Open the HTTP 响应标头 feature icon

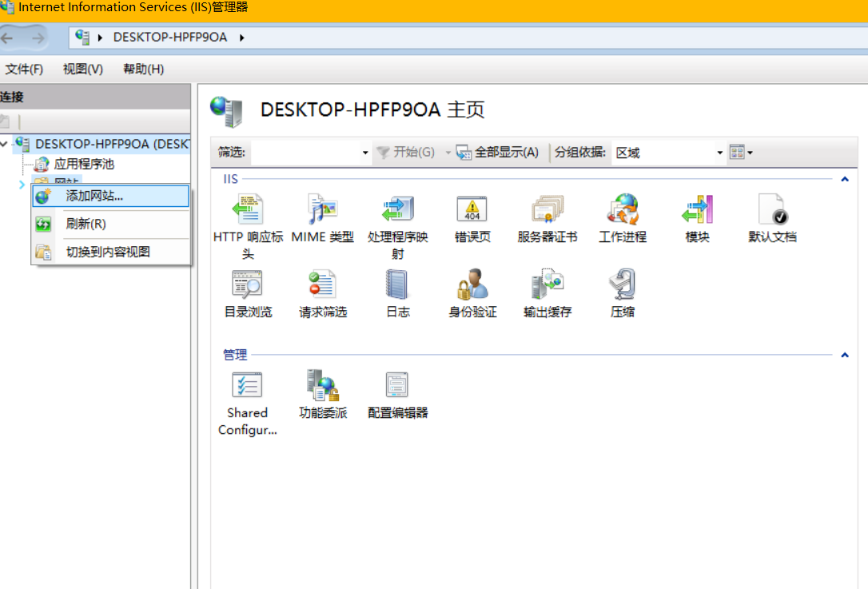tap(248, 209)
